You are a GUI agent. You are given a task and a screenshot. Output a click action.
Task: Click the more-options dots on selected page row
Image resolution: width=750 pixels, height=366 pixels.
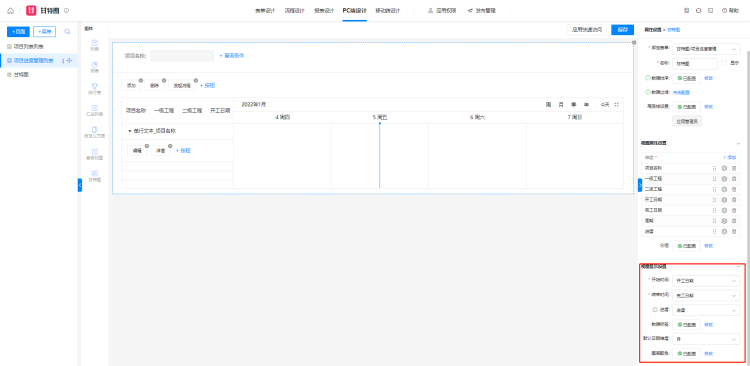[63, 61]
